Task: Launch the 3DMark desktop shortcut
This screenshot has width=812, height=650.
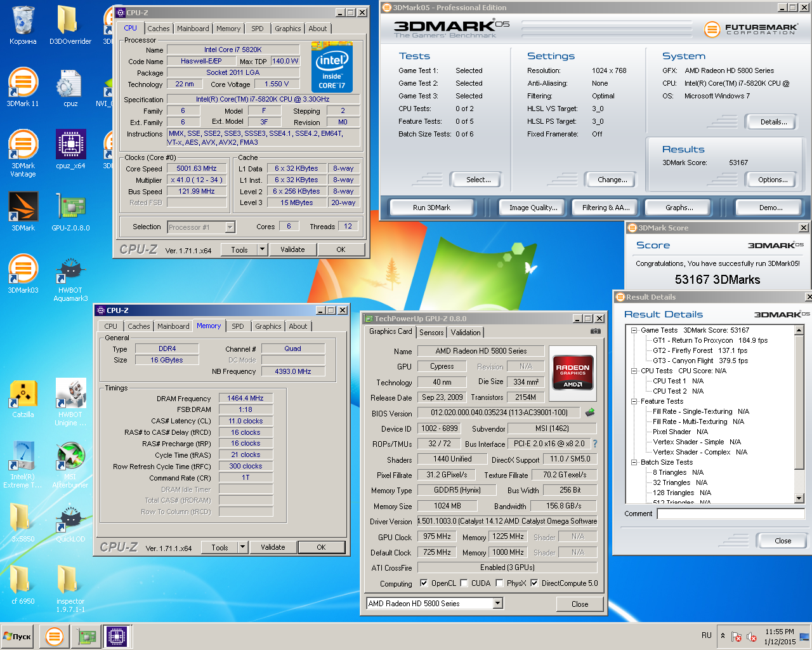Action: pos(23,211)
